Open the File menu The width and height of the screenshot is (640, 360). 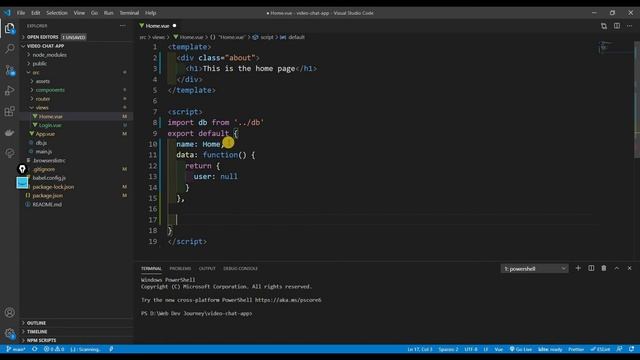pos(21,13)
